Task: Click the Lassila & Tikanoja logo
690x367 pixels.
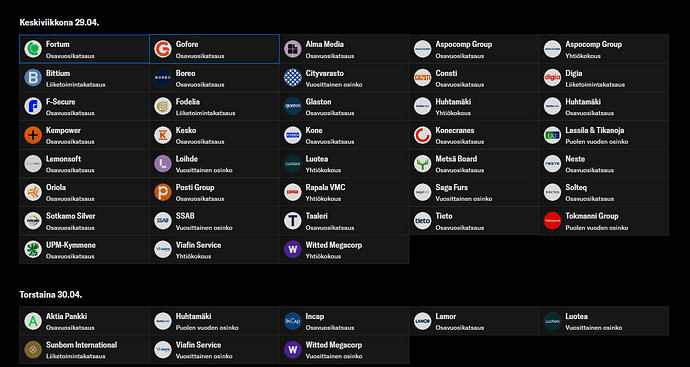Action: pyautogui.click(x=552, y=135)
